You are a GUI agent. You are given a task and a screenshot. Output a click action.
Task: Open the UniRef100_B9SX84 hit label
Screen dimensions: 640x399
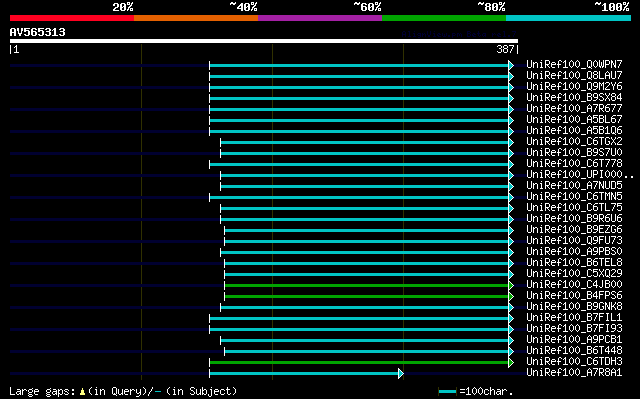coord(574,98)
